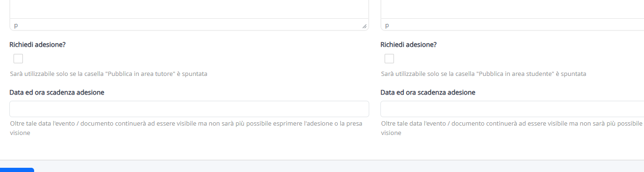Viewport: 644px width, 172px height.
Task: Click the left editor bottom status bar
Action: [x=189, y=25]
